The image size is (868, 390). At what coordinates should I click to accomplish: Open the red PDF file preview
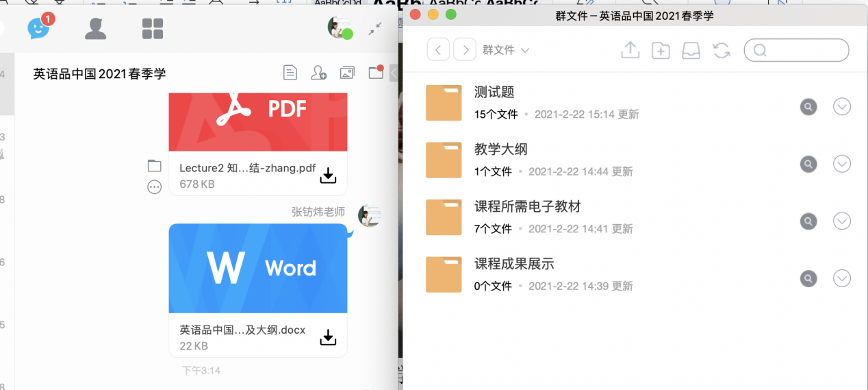(x=258, y=122)
